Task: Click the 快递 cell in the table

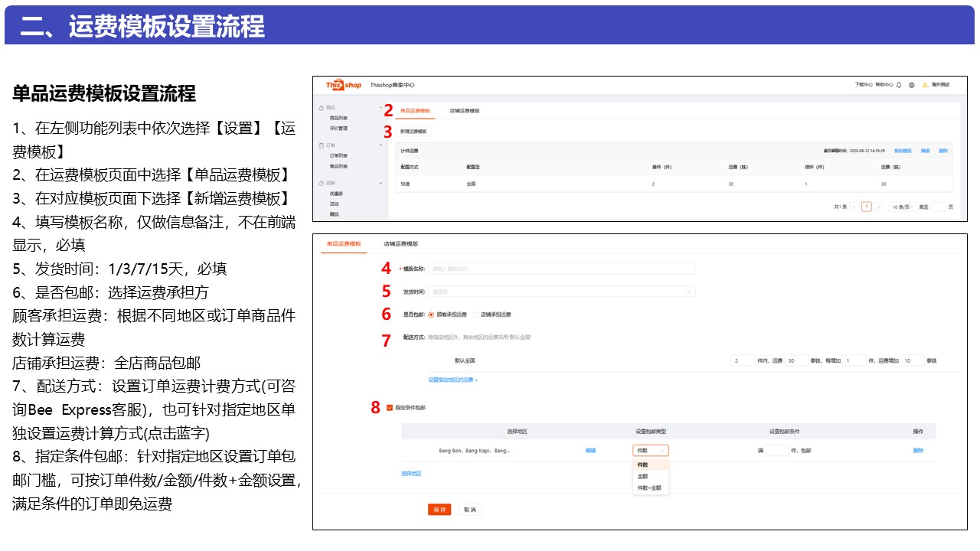Action: pyautogui.click(x=404, y=184)
